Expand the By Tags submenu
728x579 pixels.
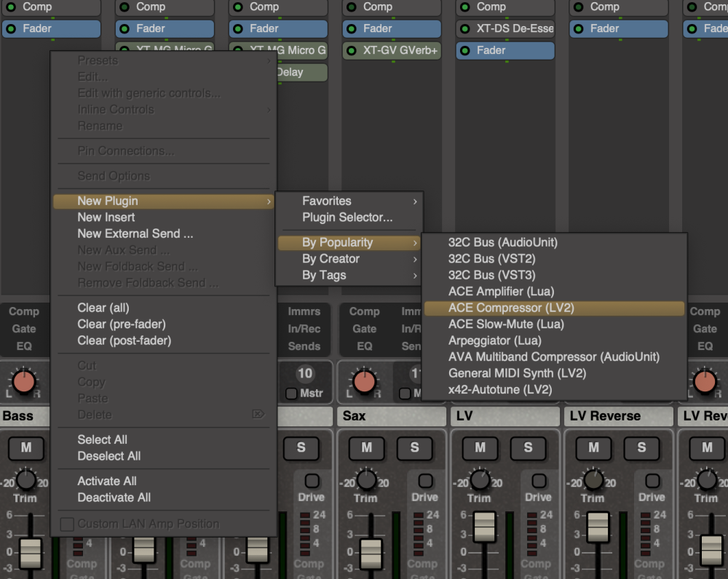pos(349,275)
